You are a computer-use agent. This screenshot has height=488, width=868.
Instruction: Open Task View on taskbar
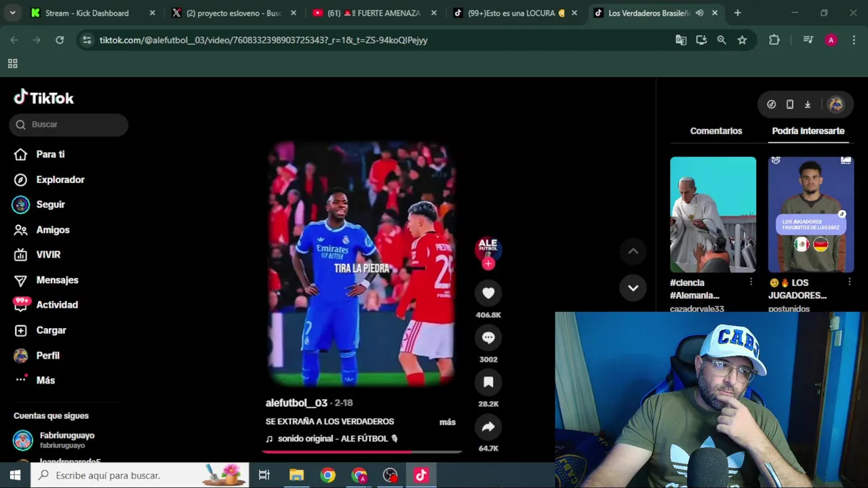coord(264,475)
